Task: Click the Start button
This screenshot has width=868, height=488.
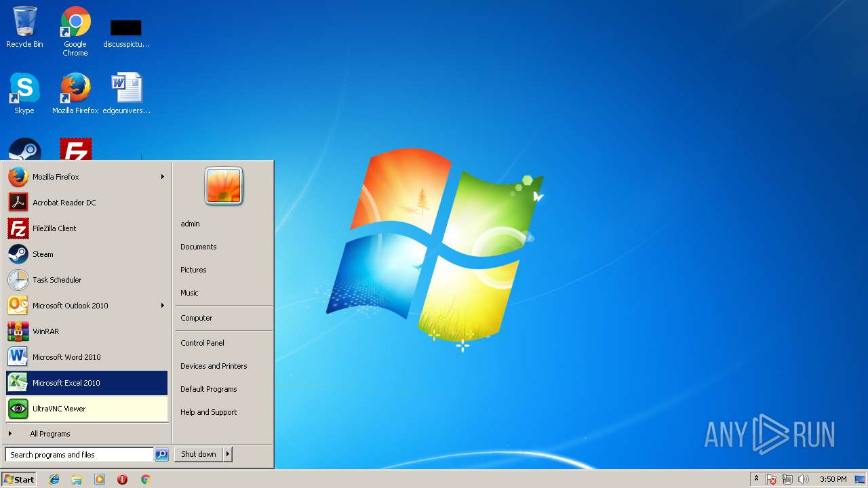Action: [19, 479]
